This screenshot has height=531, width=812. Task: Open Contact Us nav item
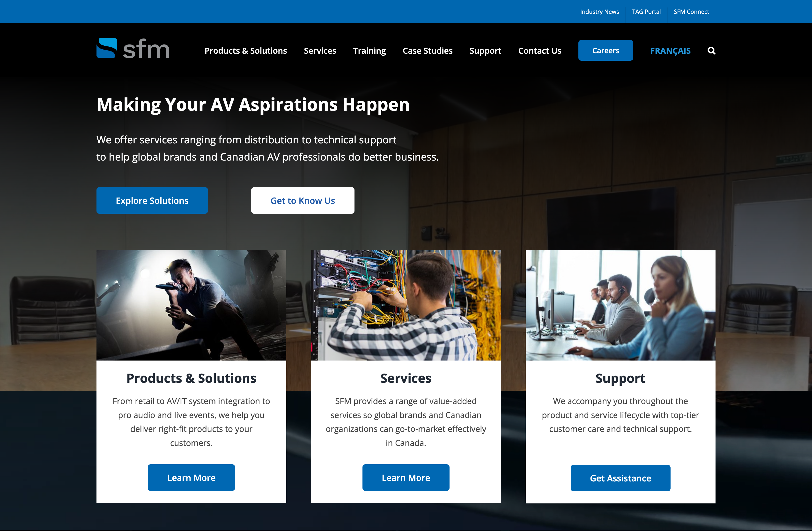pos(540,51)
